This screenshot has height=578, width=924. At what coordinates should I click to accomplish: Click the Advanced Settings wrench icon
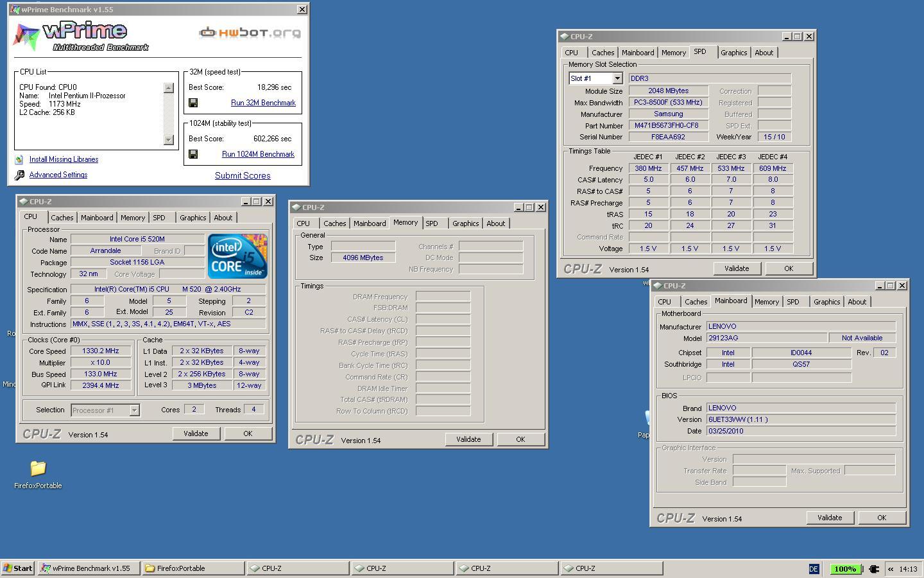pyautogui.click(x=19, y=175)
